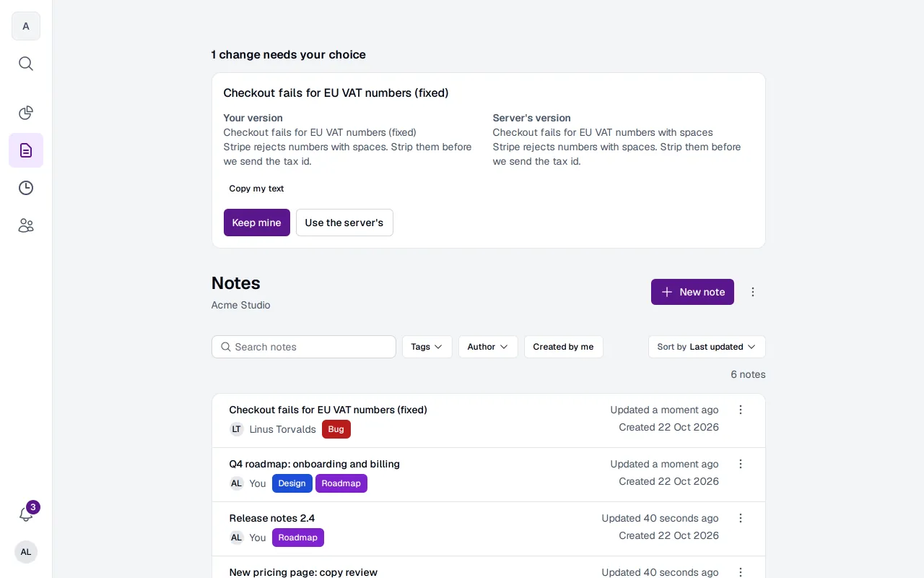Screen dimensions: 924x578
Task: Open the clock history icon in sidebar
Action: 26,188
